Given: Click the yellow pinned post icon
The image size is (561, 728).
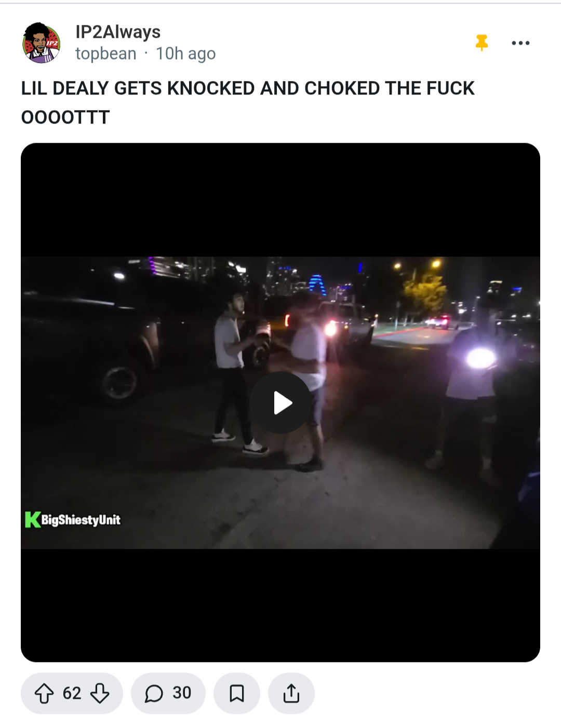Looking at the screenshot, I should click(x=482, y=43).
